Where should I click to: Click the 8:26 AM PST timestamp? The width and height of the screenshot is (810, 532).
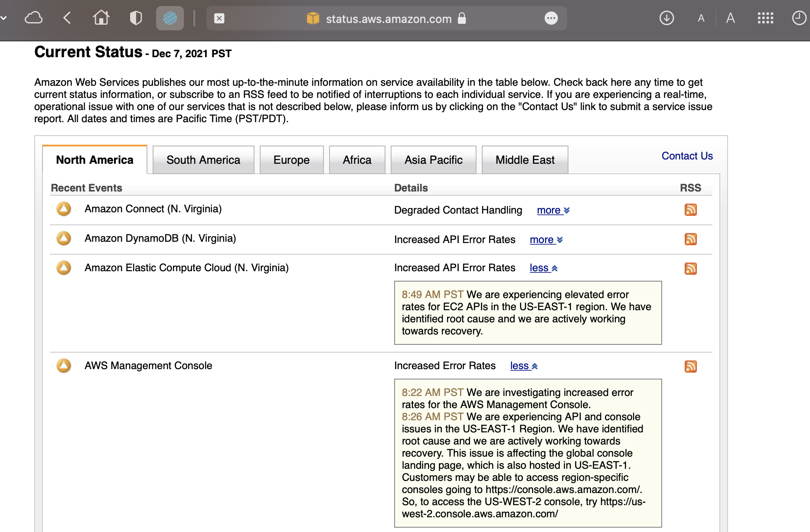(432, 417)
